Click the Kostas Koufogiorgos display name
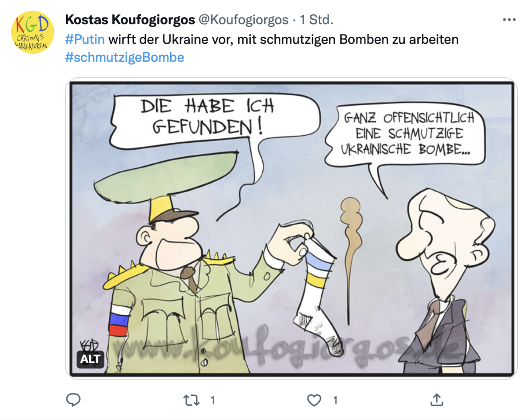This screenshot has width=531, height=420. pos(130,19)
